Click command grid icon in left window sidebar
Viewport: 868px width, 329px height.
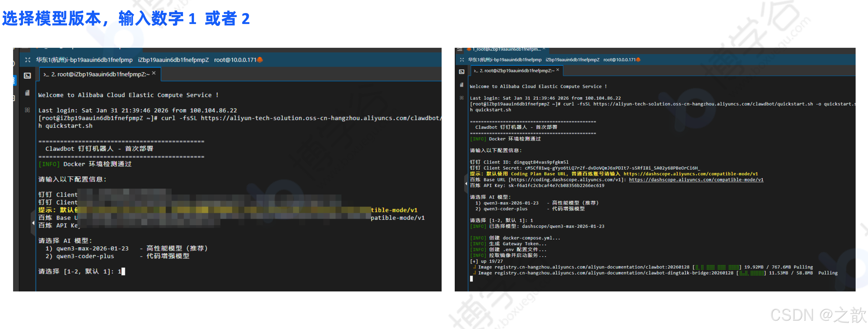[x=27, y=110]
